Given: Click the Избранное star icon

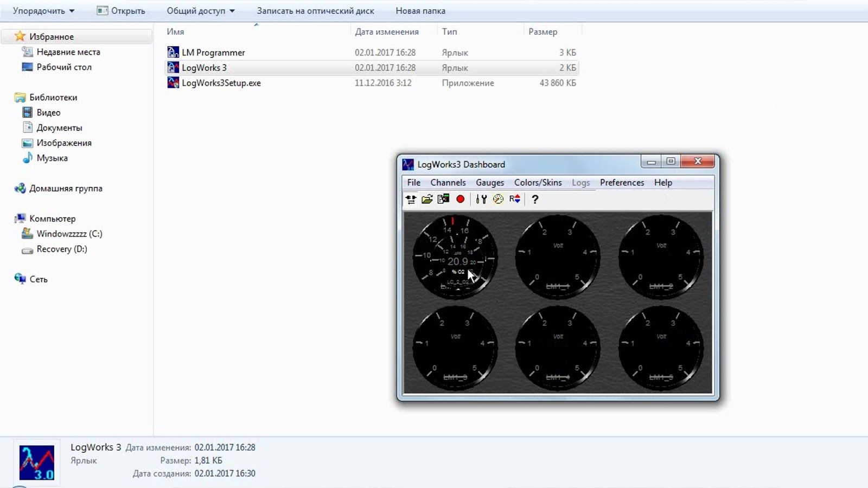Looking at the screenshot, I should tap(20, 36).
